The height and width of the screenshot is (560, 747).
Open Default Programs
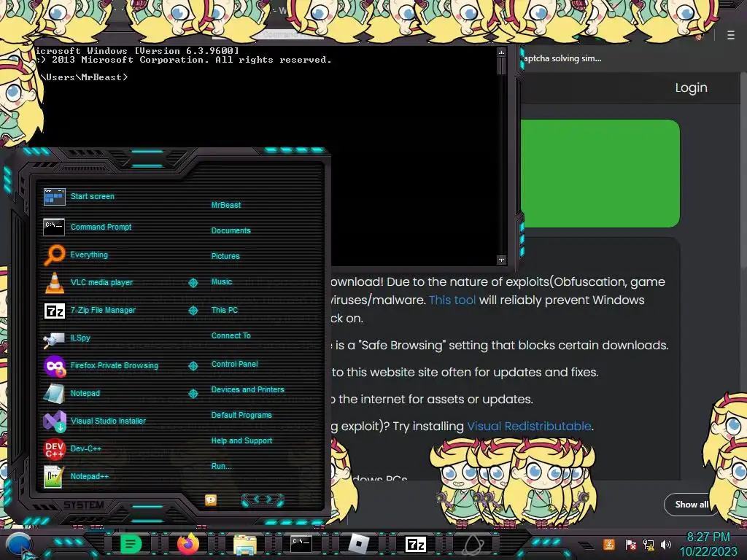(241, 415)
